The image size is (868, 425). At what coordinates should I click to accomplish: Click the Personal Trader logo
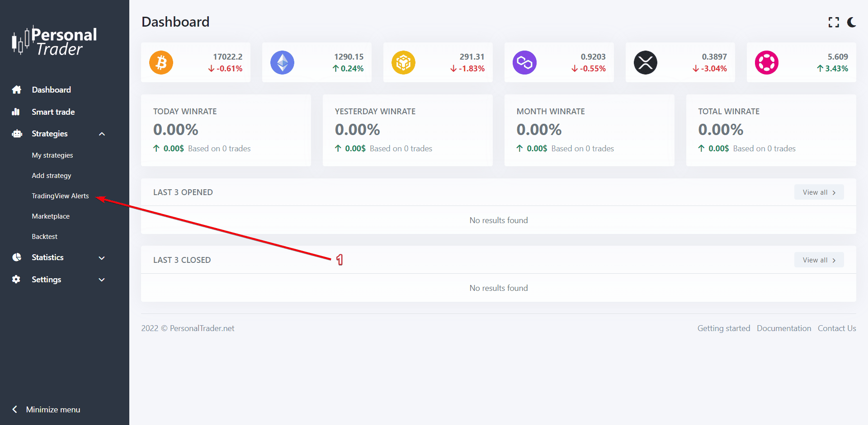54,41
